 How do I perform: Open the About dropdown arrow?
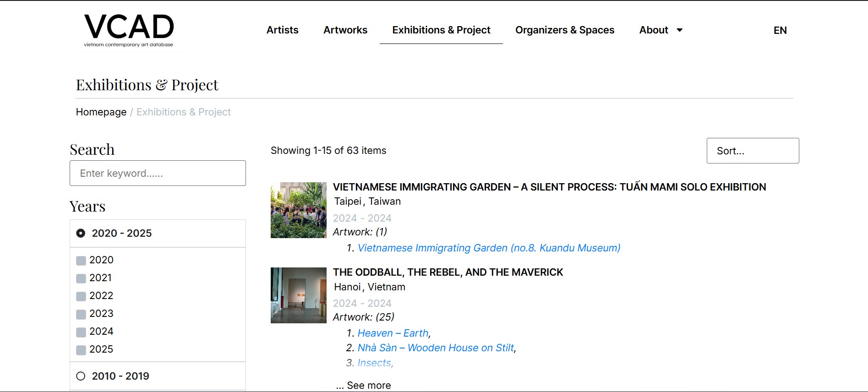(680, 30)
